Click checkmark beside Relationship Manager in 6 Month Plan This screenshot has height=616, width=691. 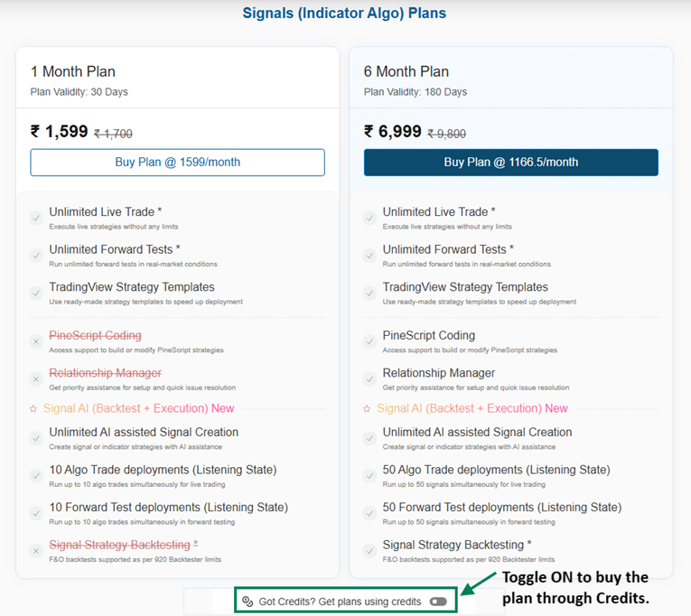pyautogui.click(x=369, y=379)
